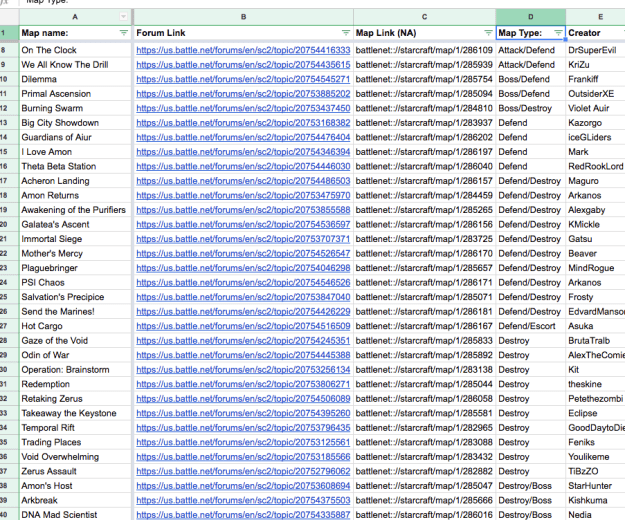Open forum link for Theta Beta Station

pos(243,166)
